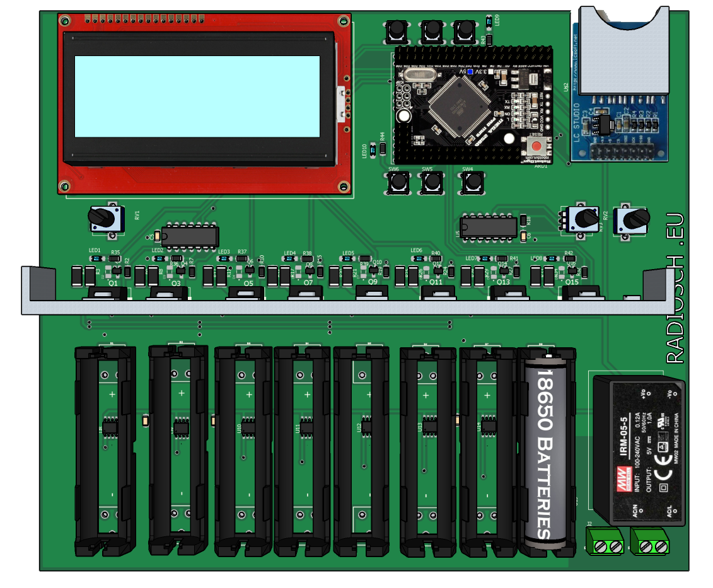Select the grey aluminium heatsink bar
This screenshot has width=713, height=588.
pos(340,307)
